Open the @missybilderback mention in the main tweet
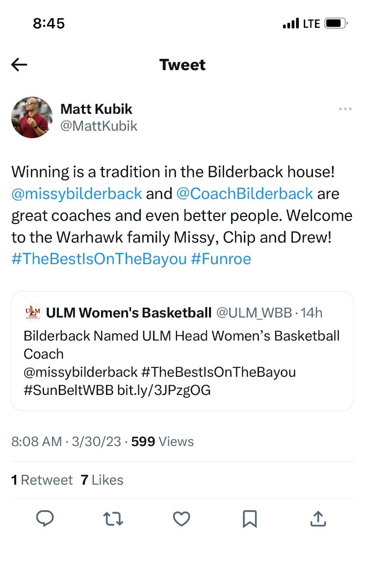The image size is (365, 588). pos(77,194)
